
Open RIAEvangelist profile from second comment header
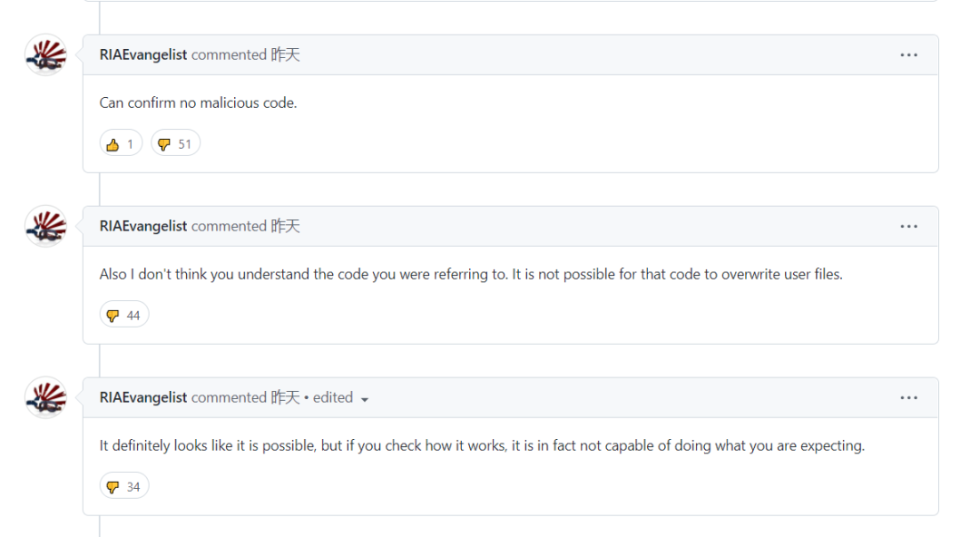pos(143,226)
